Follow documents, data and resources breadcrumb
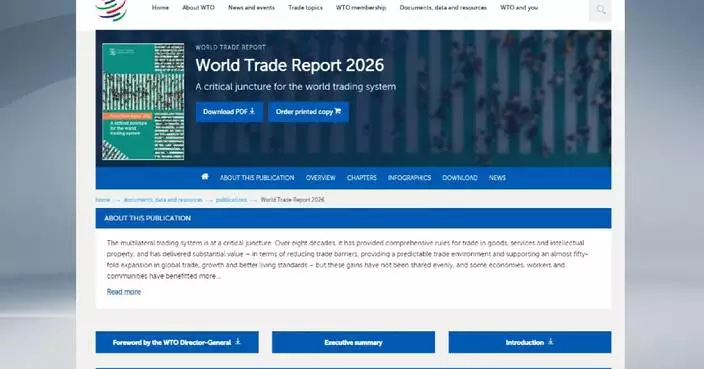704x369 pixels. (163, 200)
